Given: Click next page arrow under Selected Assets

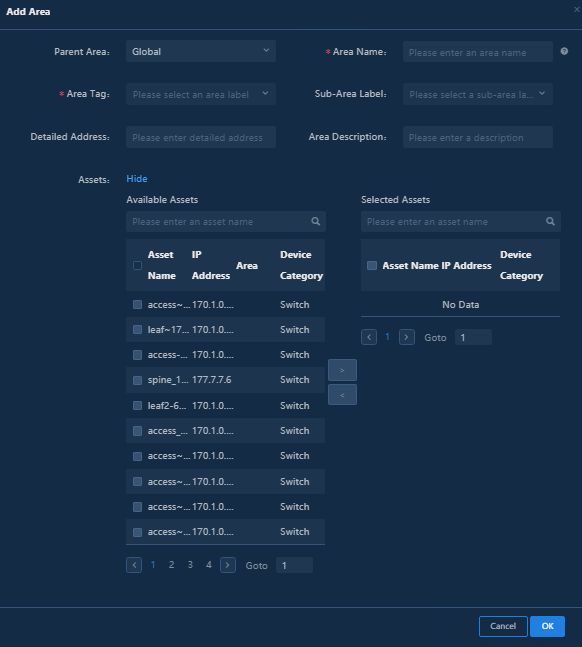Looking at the screenshot, I should 407,337.
